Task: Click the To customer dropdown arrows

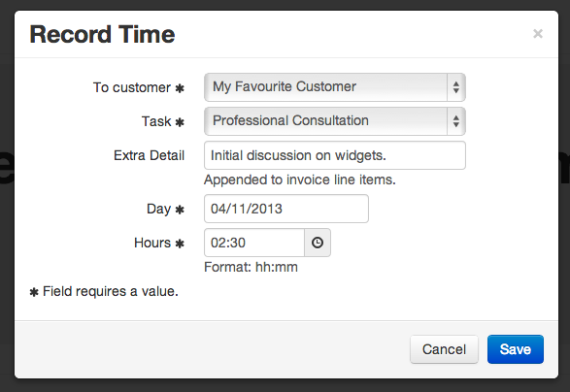Action: click(456, 87)
